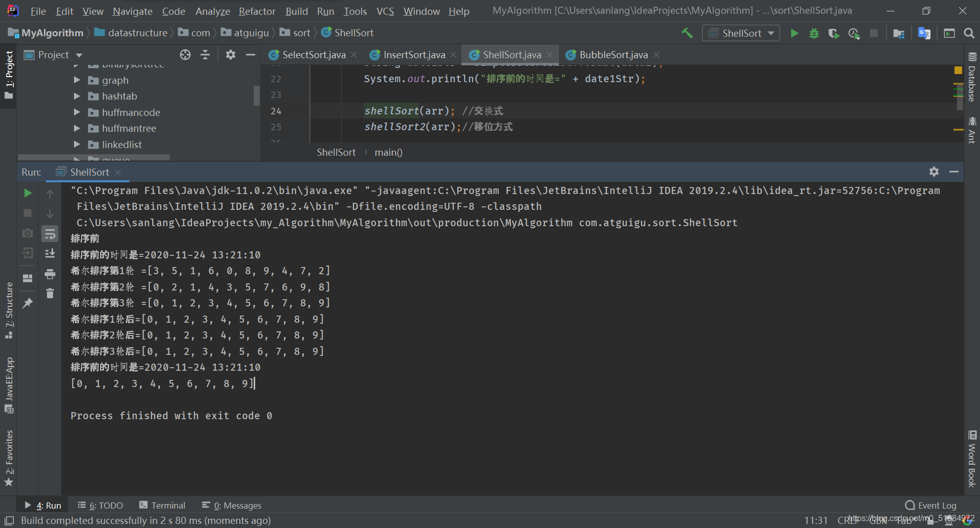The height and width of the screenshot is (528, 980).
Task: Toggle the Word Book side panel
Action: [972, 459]
